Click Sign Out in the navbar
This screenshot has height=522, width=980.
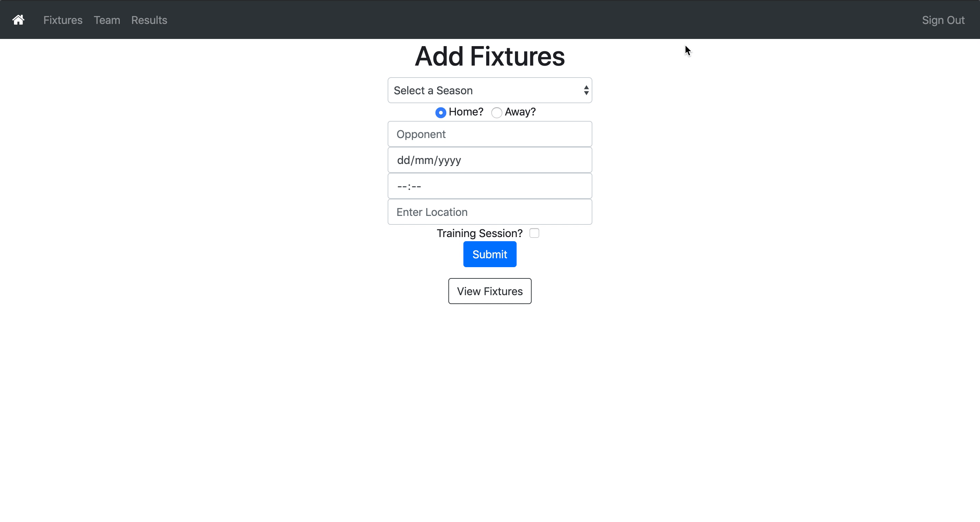point(943,20)
